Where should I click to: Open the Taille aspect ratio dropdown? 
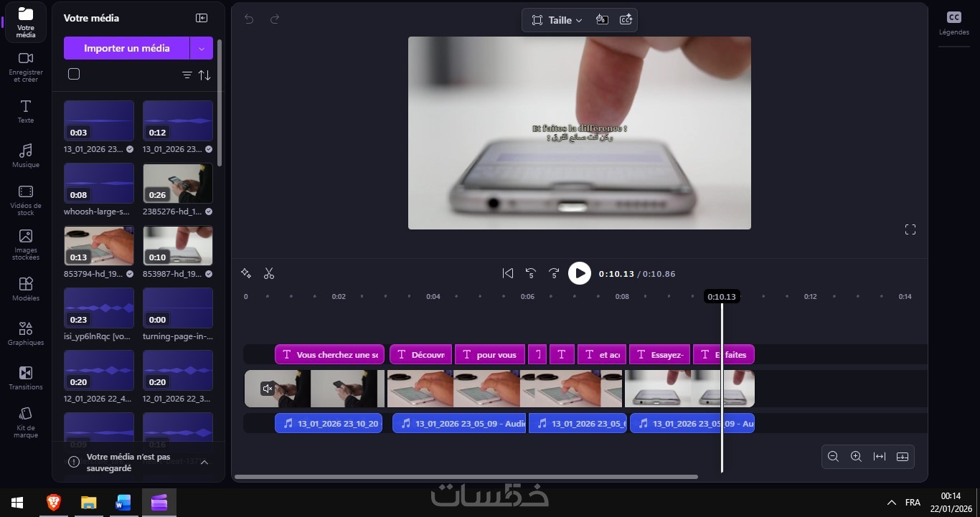point(557,20)
